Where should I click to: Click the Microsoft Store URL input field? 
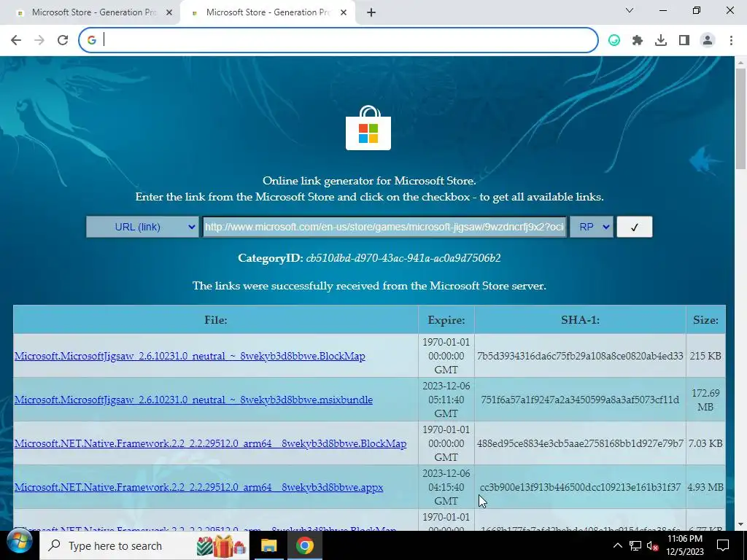[384, 227]
